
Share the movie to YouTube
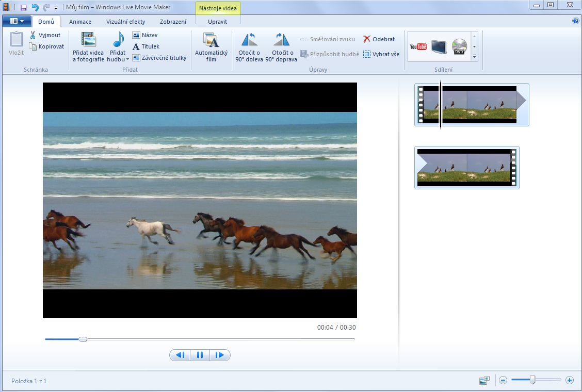418,47
